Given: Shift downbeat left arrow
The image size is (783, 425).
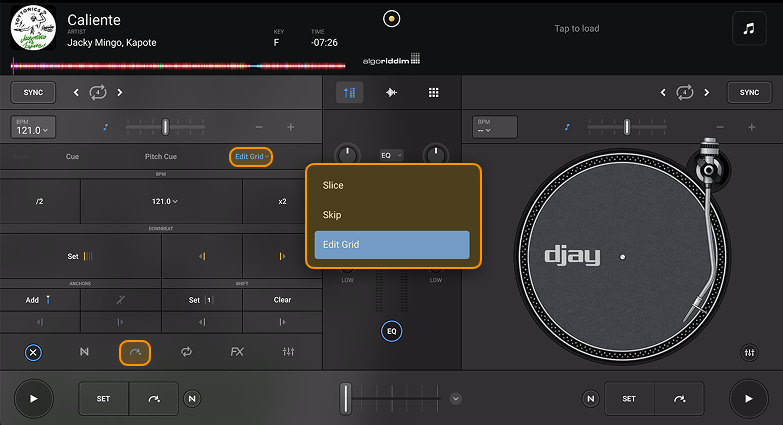Looking at the screenshot, I should pos(202,256).
